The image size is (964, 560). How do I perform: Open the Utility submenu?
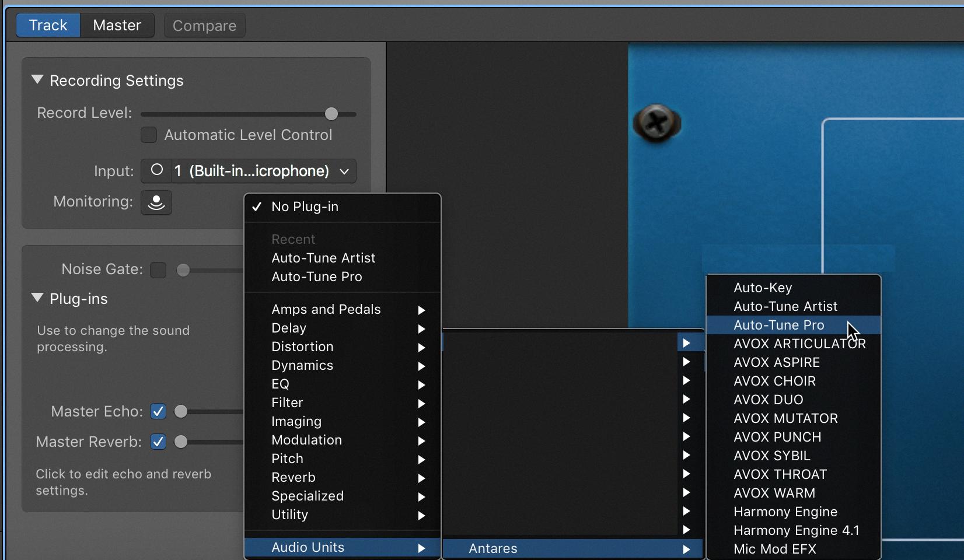[x=343, y=514]
